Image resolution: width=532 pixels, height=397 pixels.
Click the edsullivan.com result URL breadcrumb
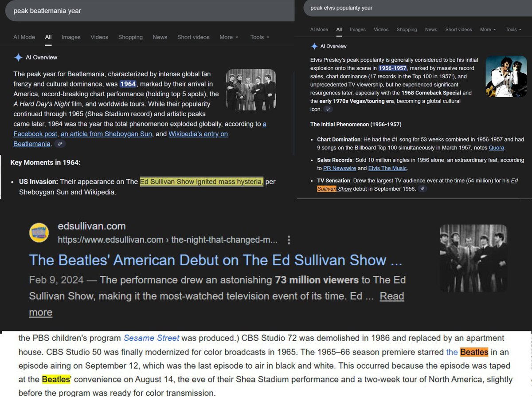168,240
